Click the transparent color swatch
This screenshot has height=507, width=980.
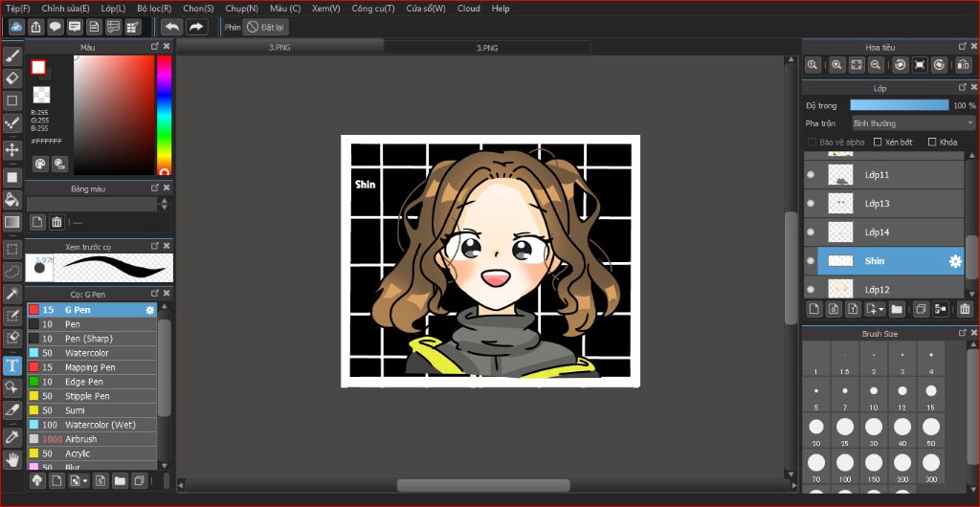[41, 95]
